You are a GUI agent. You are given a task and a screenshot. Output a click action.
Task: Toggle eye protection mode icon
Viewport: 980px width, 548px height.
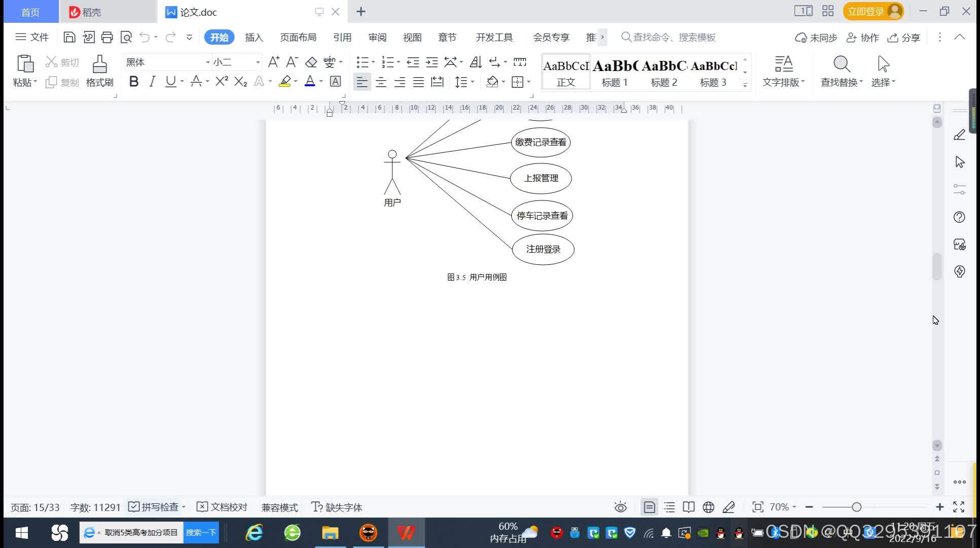620,507
